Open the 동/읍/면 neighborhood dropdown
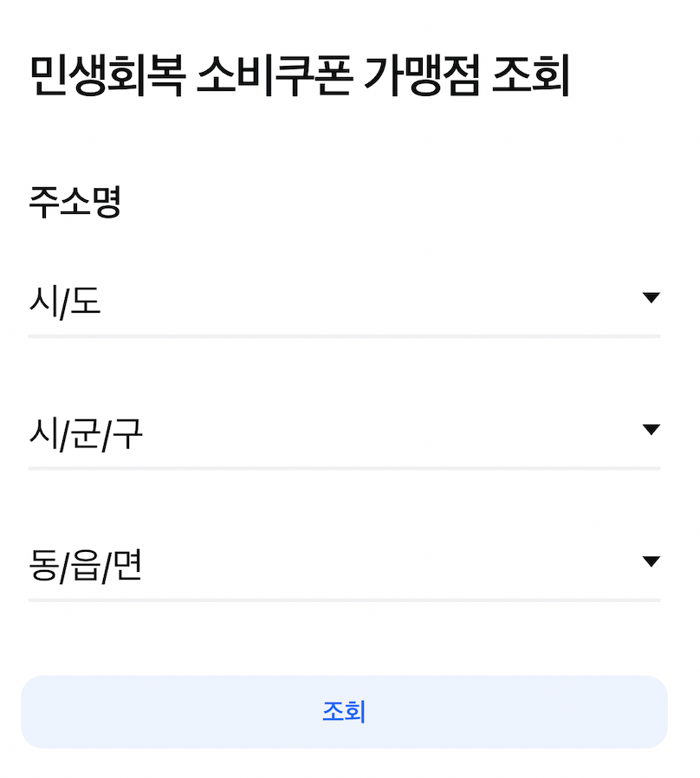 pyautogui.click(x=344, y=566)
